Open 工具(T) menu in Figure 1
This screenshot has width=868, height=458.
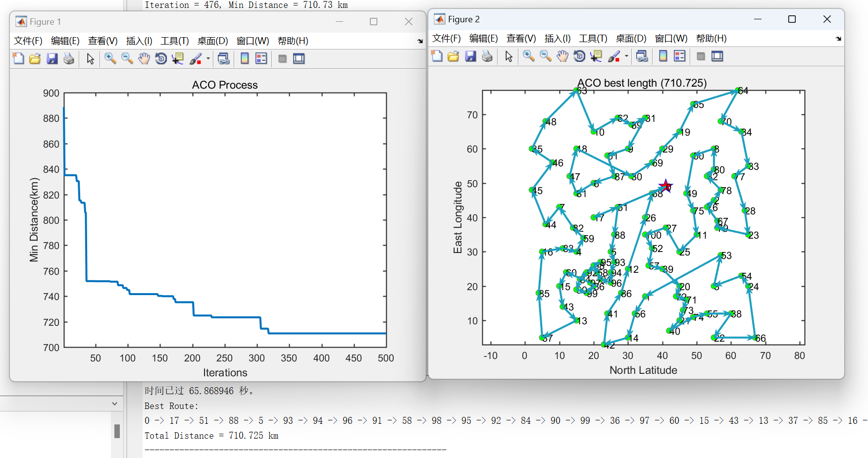174,41
